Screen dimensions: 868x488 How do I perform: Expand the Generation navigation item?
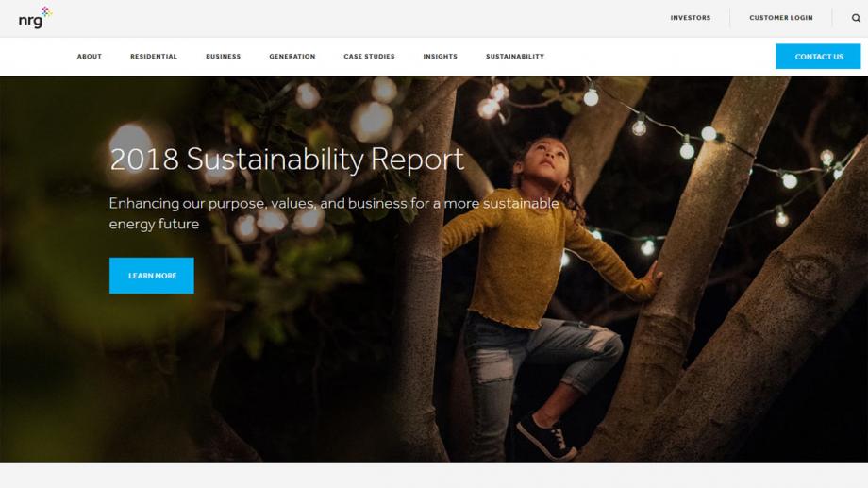point(292,57)
